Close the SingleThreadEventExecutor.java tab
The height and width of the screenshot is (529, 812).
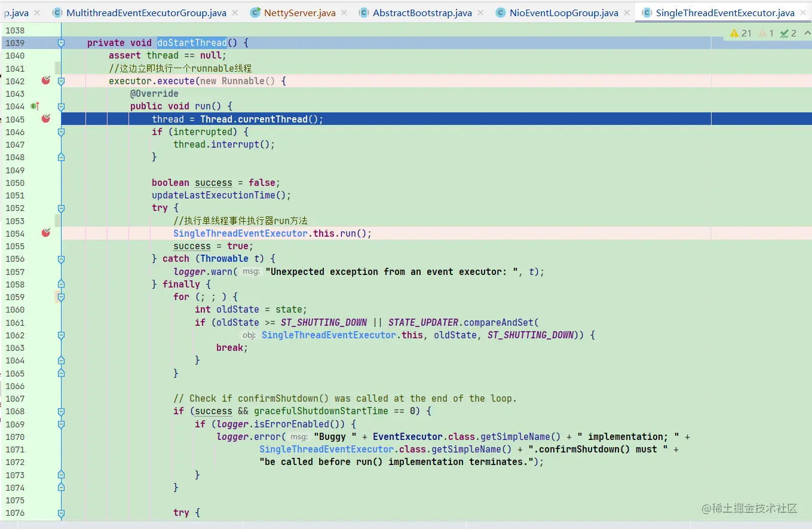pos(804,13)
